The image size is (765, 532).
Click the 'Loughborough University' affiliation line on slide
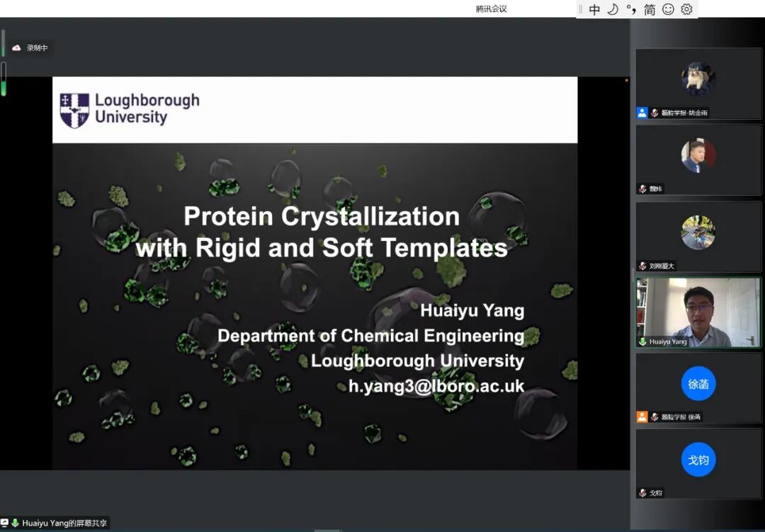coord(418,361)
